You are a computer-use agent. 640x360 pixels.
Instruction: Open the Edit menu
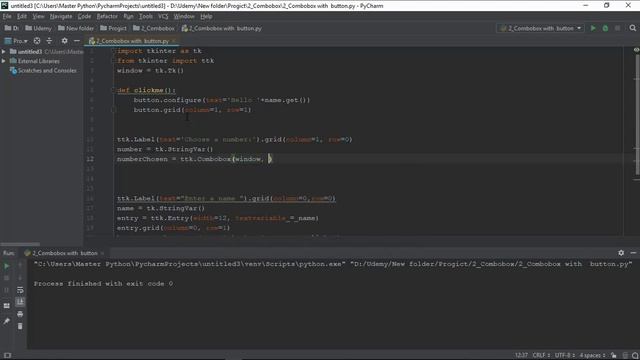pyautogui.click(x=22, y=16)
